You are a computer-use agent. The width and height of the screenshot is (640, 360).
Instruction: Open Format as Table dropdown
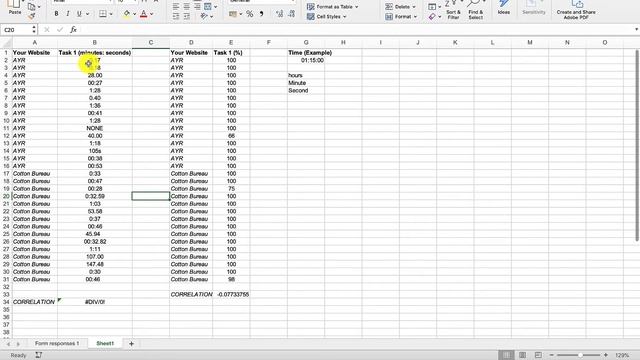click(332, 7)
